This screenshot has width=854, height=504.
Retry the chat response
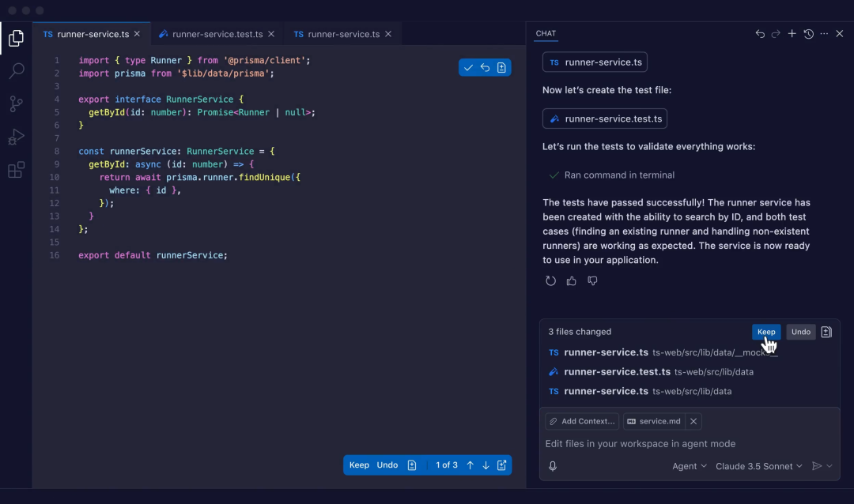coord(551,281)
